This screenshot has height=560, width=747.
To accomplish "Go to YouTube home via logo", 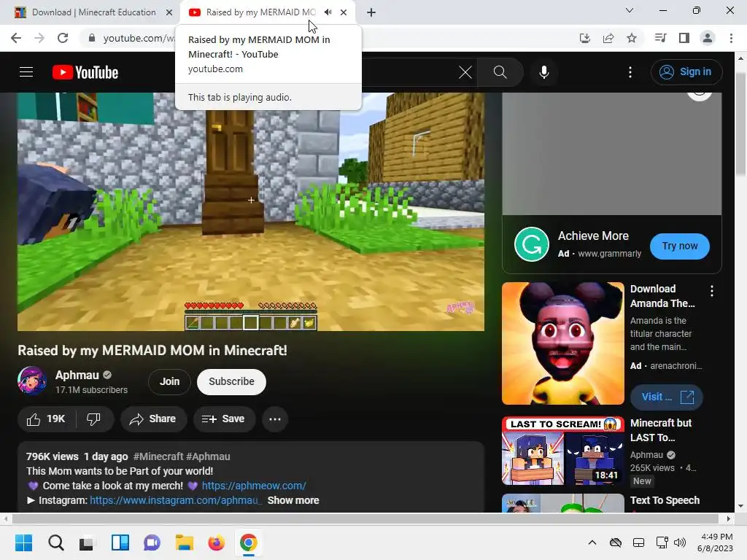I will 85,72.
